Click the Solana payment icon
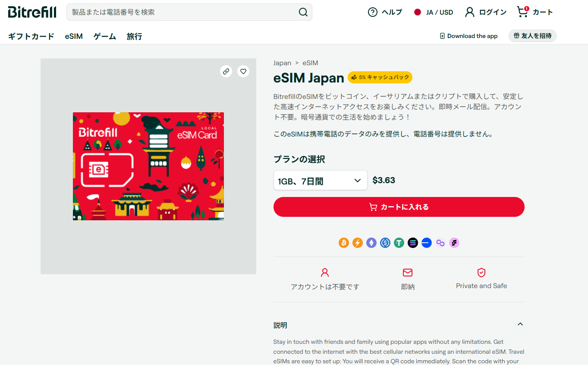 coord(413,243)
